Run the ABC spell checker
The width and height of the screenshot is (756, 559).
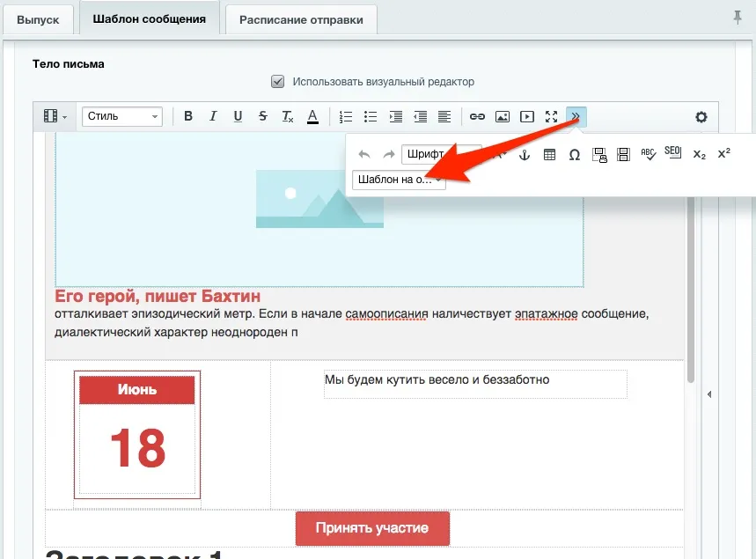pos(648,153)
